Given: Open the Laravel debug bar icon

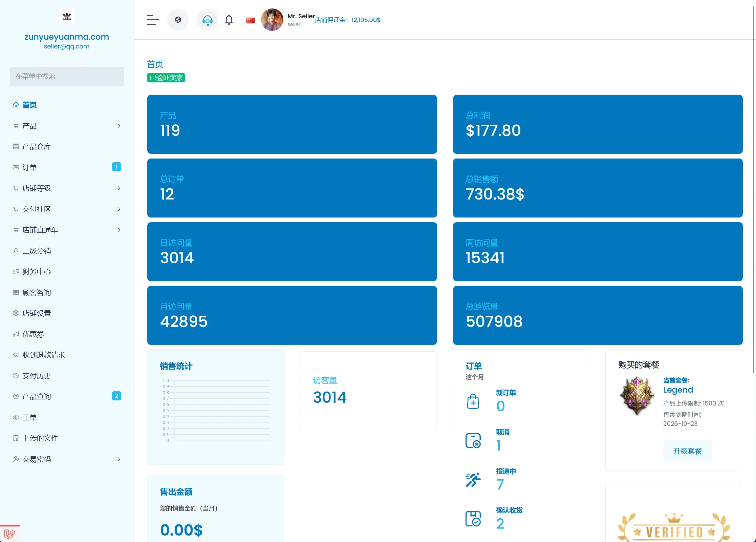Looking at the screenshot, I should coord(10,534).
